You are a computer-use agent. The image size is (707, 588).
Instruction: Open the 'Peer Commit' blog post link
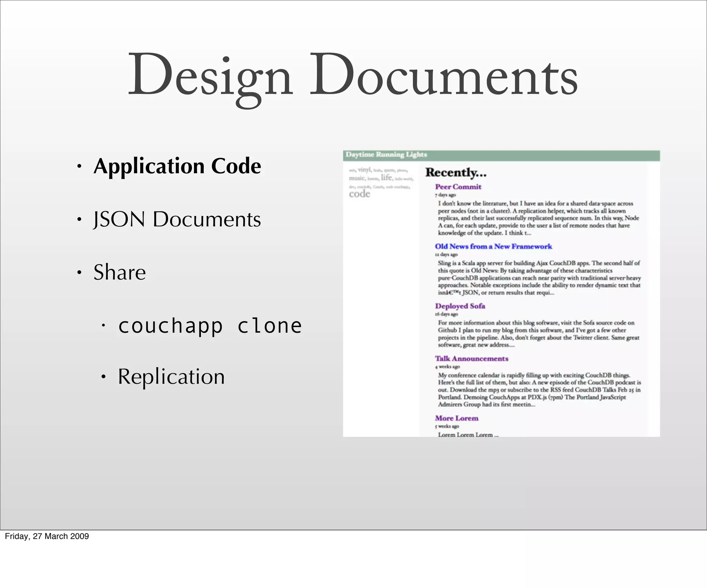point(458,187)
